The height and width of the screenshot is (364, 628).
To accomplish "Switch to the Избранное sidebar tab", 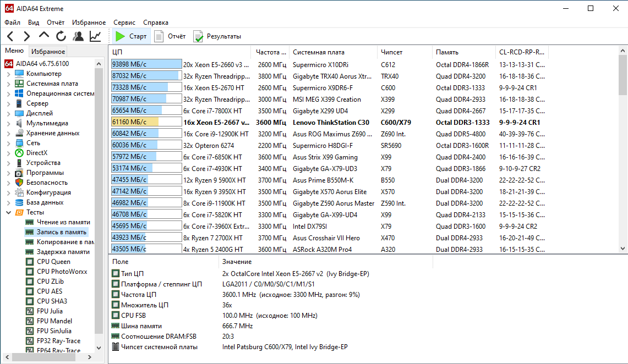I will point(48,51).
